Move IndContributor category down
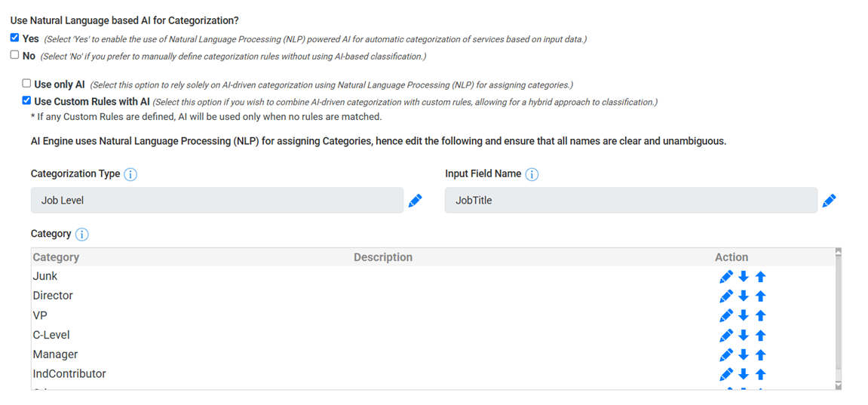 click(744, 375)
